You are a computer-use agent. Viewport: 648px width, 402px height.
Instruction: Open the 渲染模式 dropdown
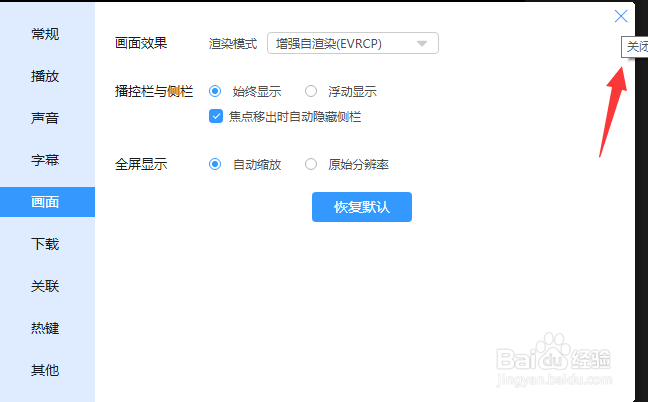pyautogui.click(x=353, y=43)
